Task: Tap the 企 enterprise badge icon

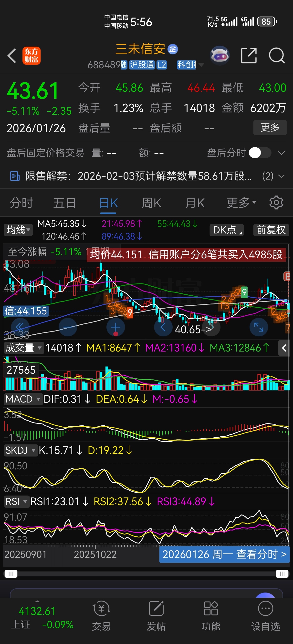Action: point(173,49)
